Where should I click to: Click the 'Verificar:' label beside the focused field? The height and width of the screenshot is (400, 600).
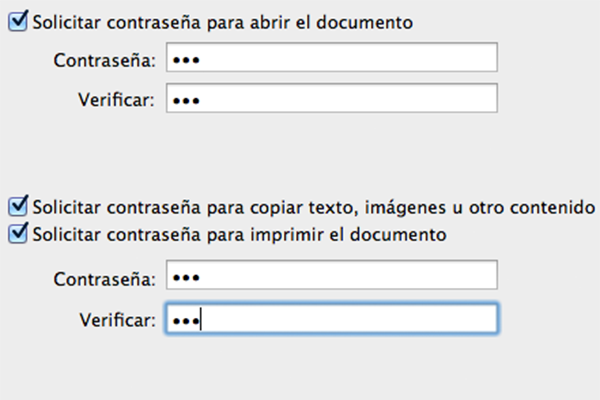pos(117,320)
